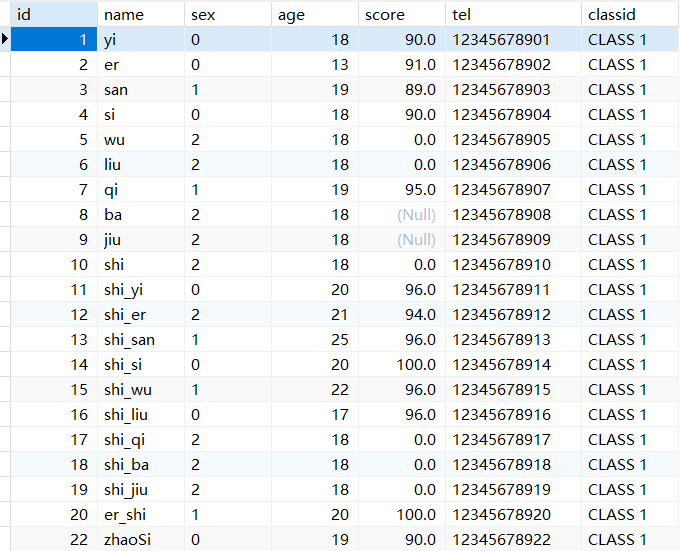Select the name cell 'shi_er'
The image size is (680, 551).
pyautogui.click(x=141, y=315)
